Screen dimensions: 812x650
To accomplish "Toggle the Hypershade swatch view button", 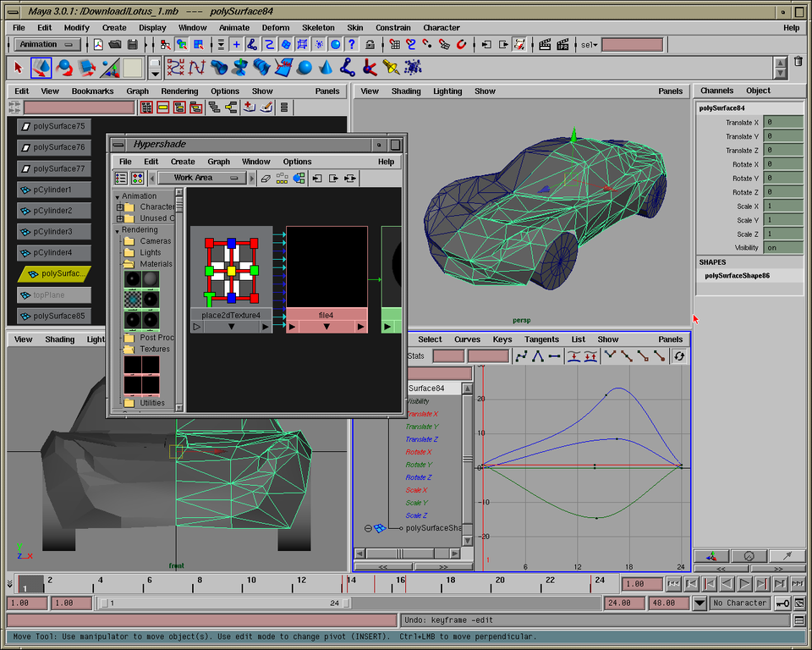I will click(x=137, y=178).
